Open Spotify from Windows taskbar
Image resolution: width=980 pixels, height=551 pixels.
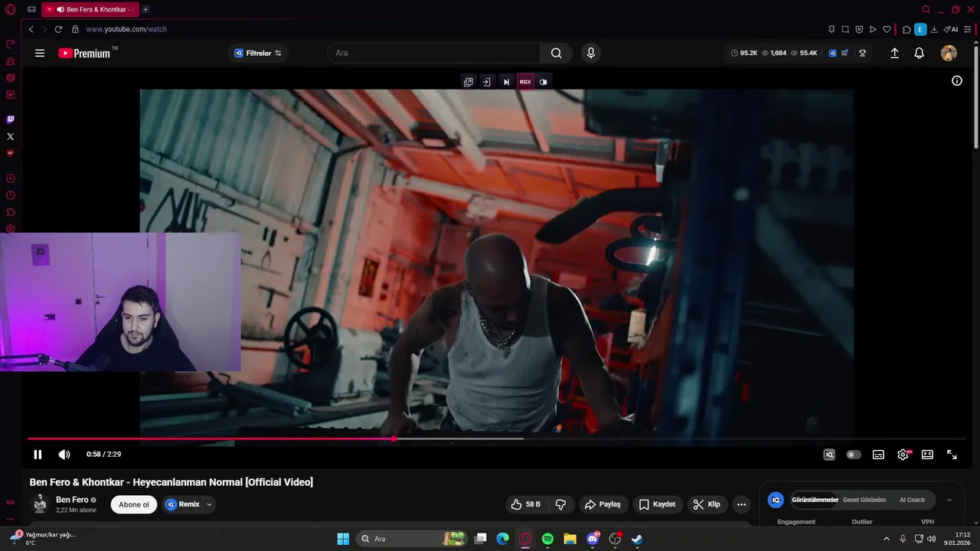click(547, 539)
